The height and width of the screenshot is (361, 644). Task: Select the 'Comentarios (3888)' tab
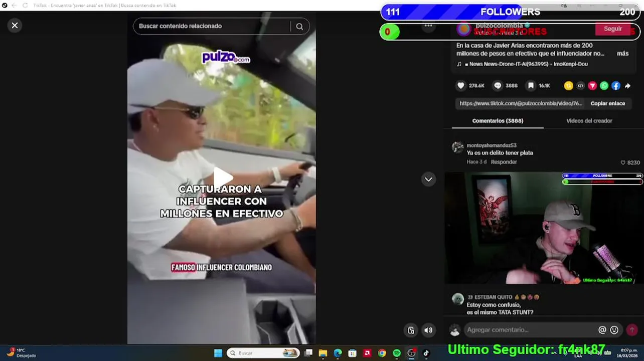tap(498, 121)
